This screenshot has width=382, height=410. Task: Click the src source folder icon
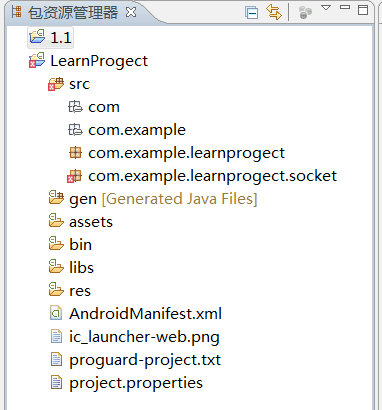coord(56,84)
